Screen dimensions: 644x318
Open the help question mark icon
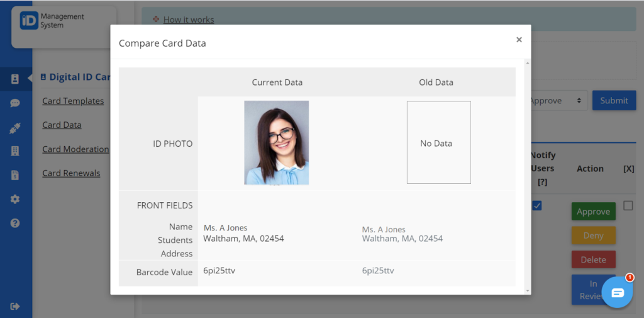point(15,224)
